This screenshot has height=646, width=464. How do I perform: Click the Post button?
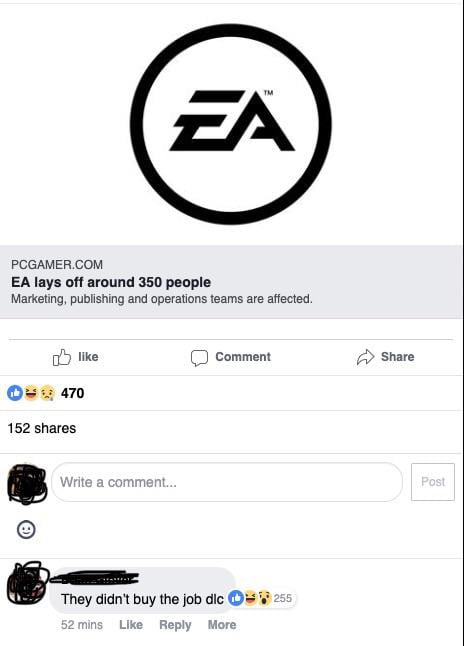click(x=433, y=482)
